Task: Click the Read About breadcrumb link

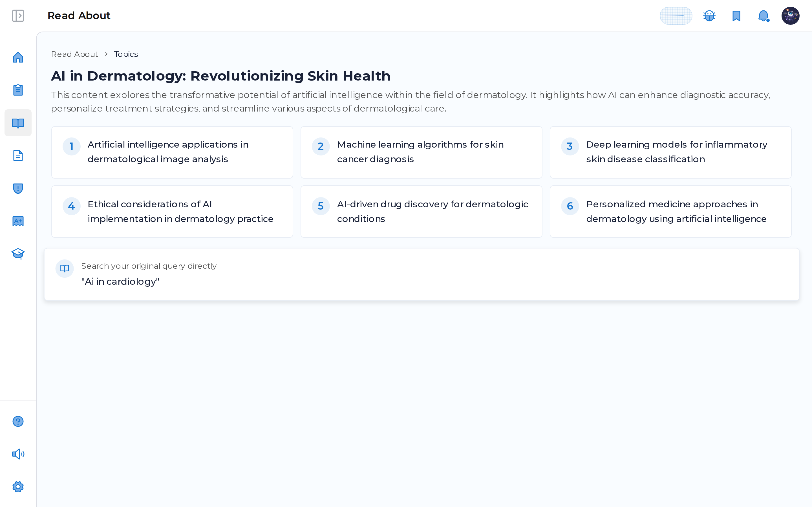Action: [74, 54]
